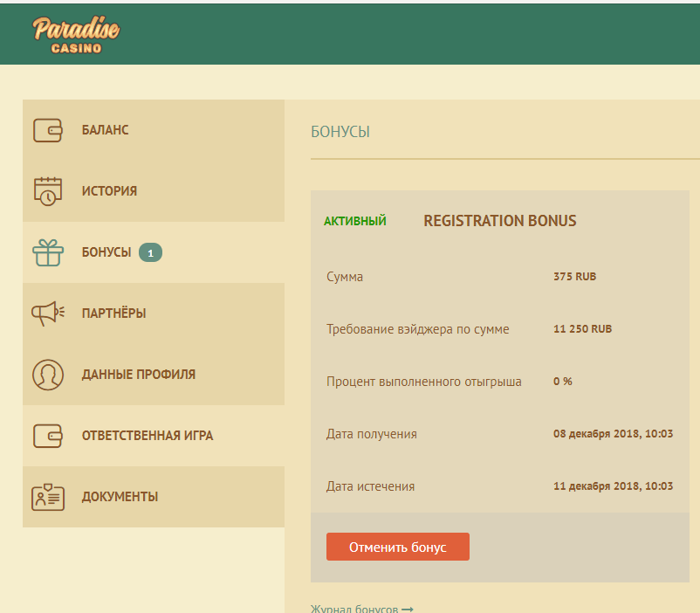Click the Сумма label
This screenshot has width=700, height=613.
click(x=345, y=277)
